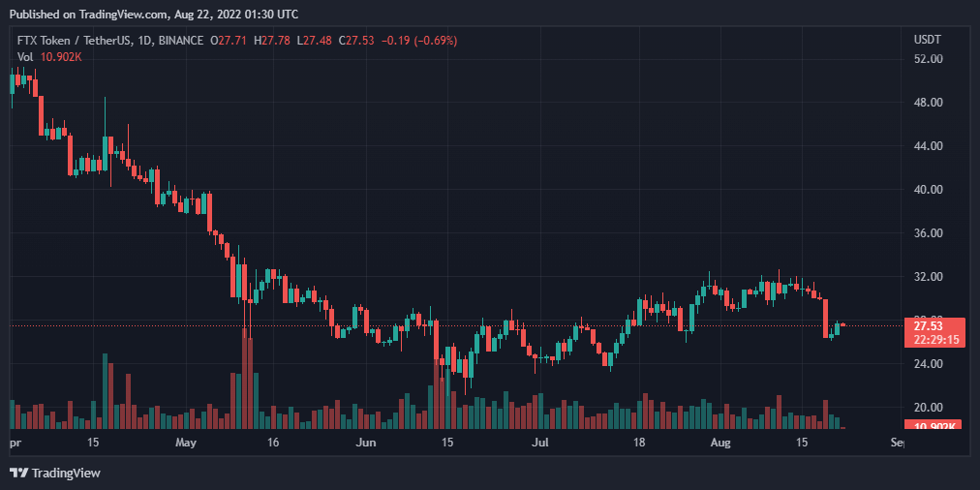Click the 44.00 price axis label
The width and height of the screenshot is (980, 490).
[929, 146]
